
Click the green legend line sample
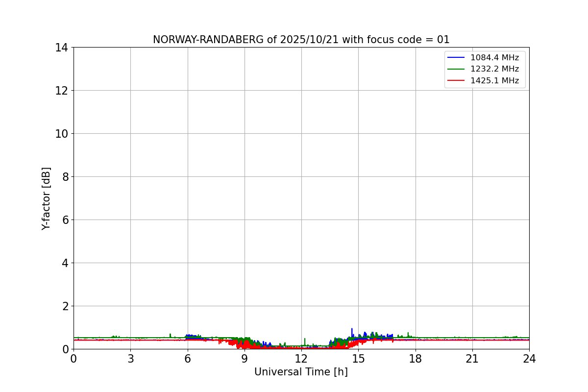click(x=457, y=69)
